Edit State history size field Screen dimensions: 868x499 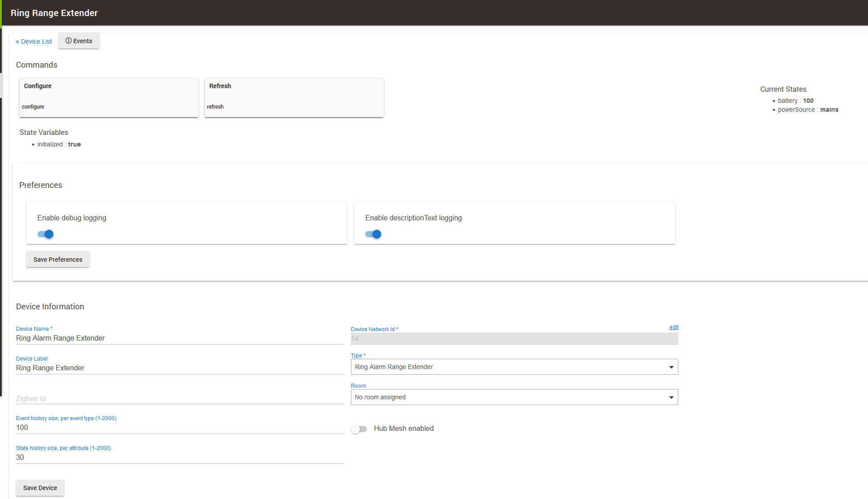point(180,458)
